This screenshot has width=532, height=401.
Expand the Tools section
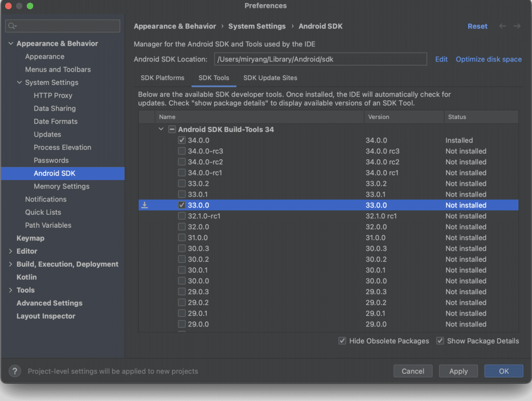pyautogui.click(x=10, y=290)
